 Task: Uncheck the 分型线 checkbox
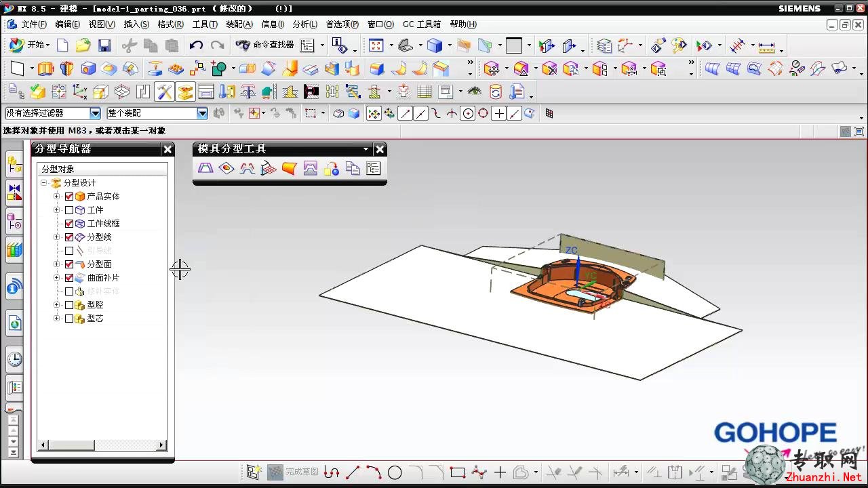(69, 237)
